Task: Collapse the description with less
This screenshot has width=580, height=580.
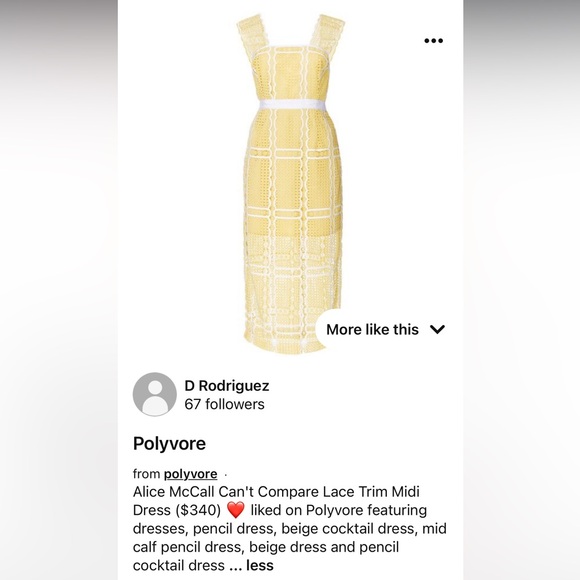Action: (x=260, y=565)
